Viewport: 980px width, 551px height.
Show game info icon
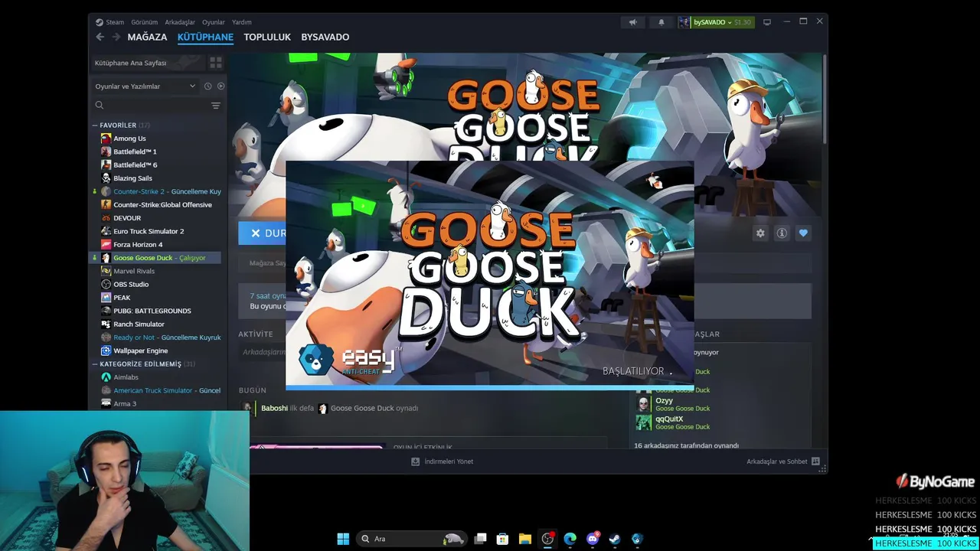782,233
